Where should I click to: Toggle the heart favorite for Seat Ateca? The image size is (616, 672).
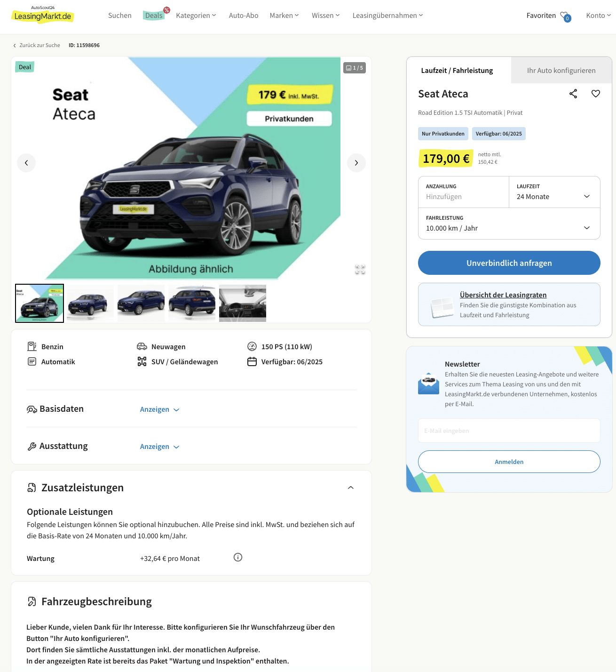pos(595,94)
